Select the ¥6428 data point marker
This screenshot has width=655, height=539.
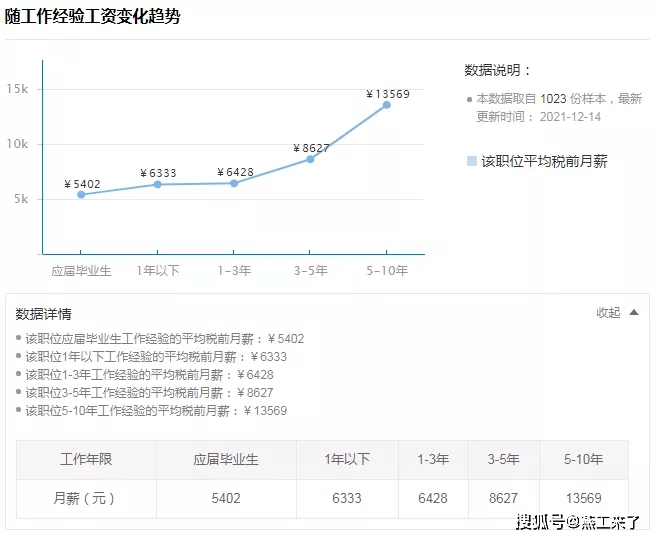tap(234, 183)
